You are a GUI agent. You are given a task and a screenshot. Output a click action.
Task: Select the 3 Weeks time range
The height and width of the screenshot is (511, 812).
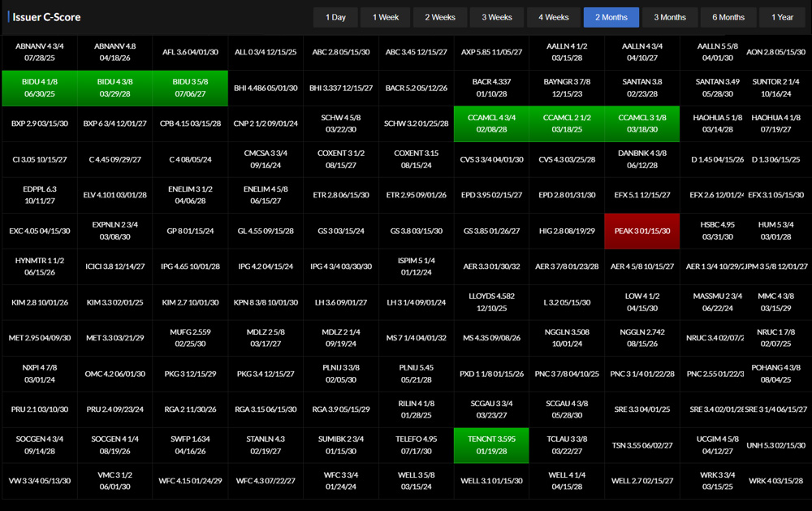tap(497, 17)
